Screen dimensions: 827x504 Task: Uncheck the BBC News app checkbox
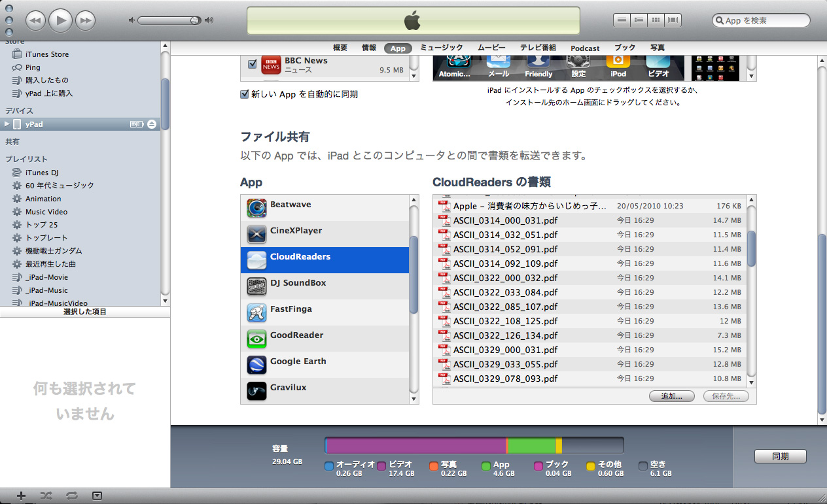[x=253, y=64]
